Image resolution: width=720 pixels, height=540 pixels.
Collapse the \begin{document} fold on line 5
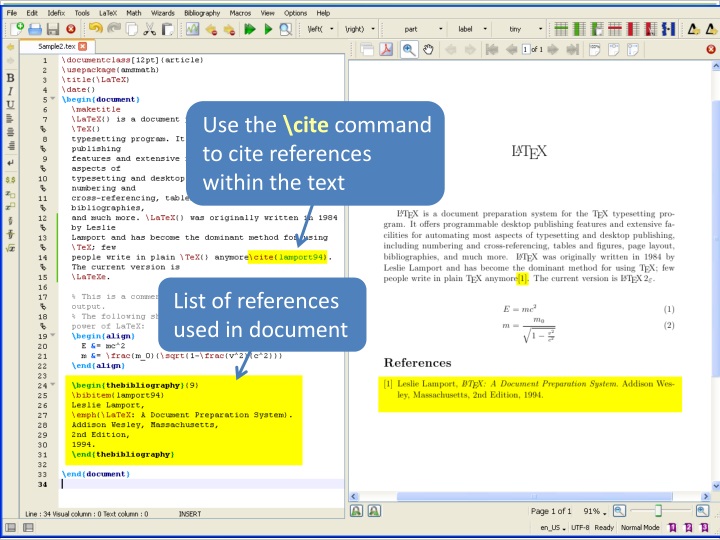pos(53,99)
